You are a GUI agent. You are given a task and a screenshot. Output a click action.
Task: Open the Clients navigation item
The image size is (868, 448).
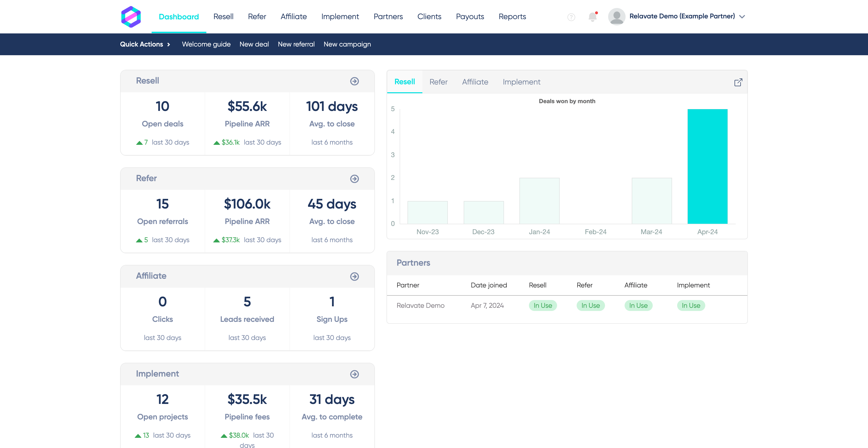pos(429,16)
